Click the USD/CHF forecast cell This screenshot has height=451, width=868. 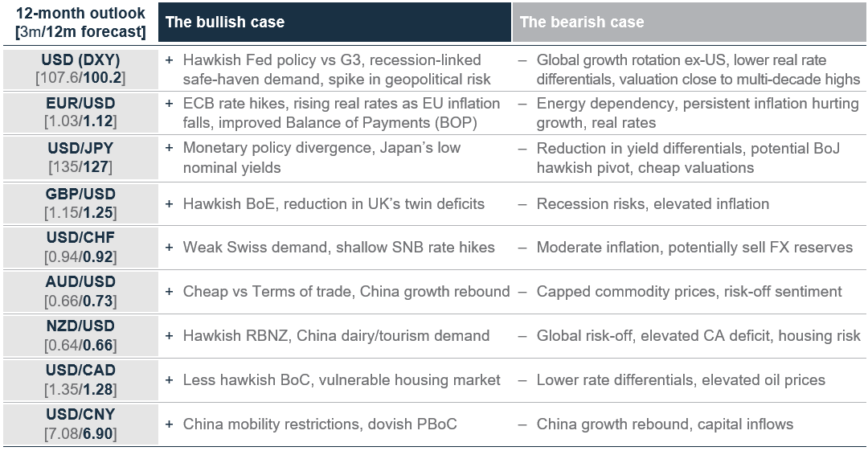(x=80, y=247)
